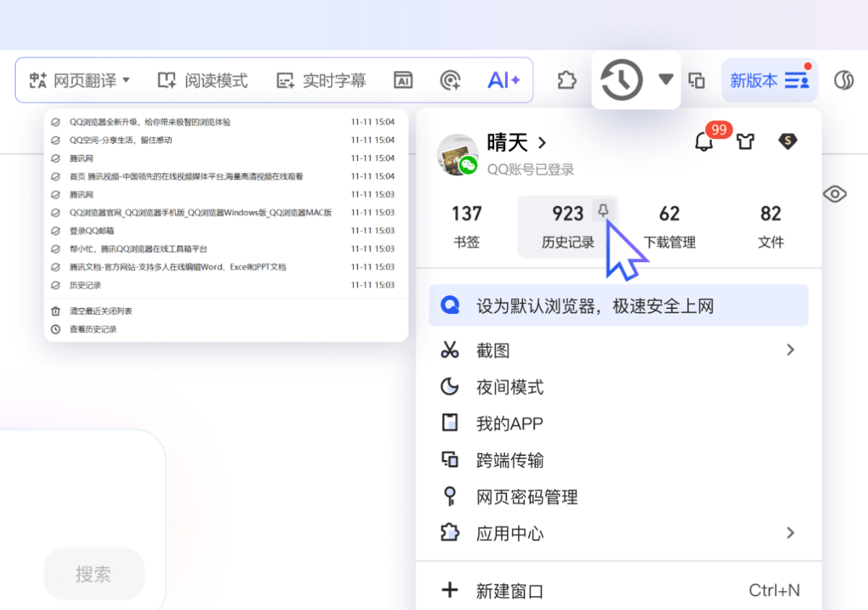Click the 设为默认浏览器 banner
The image size is (868, 610).
[x=618, y=305]
